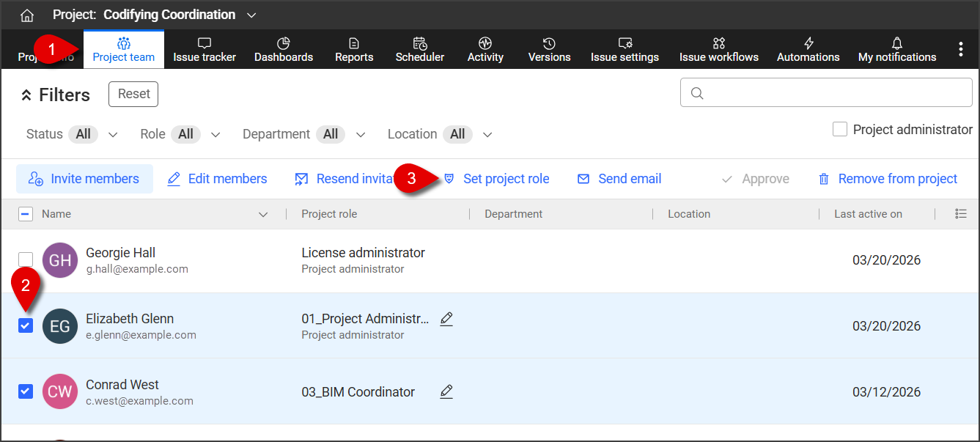This screenshot has height=442, width=980.
Task: Open the three-dot more options menu
Action: 961,49
